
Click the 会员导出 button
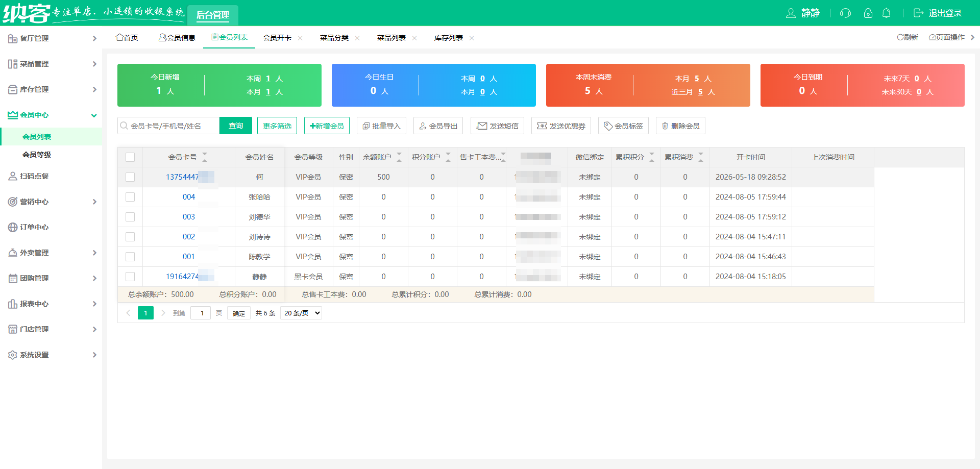[438, 126]
